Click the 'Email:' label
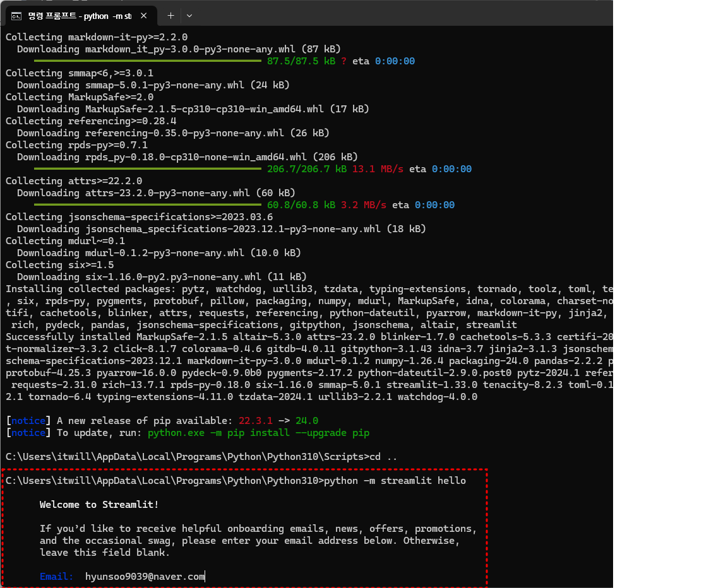Screen dimensions: 704x588 click(56, 577)
